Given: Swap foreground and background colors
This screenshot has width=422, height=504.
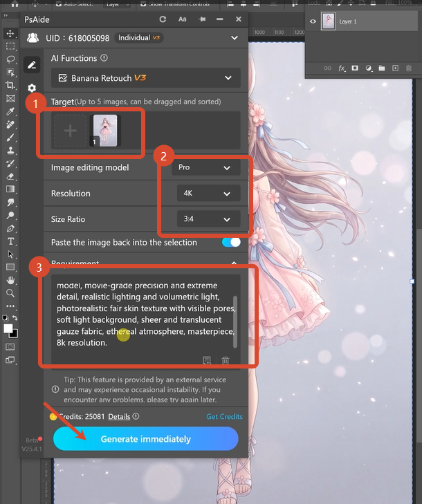Looking at the screenshot, I should pyautogui.click(x=15, y=318).
